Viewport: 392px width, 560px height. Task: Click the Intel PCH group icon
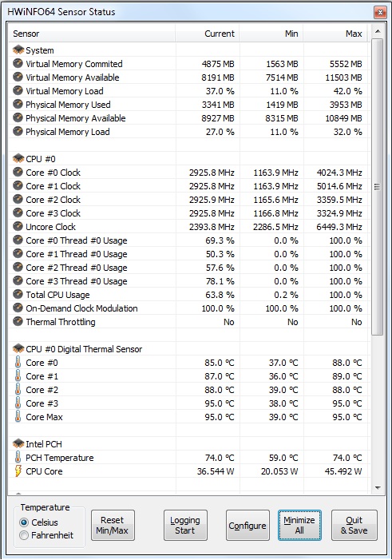coord(18,443)
